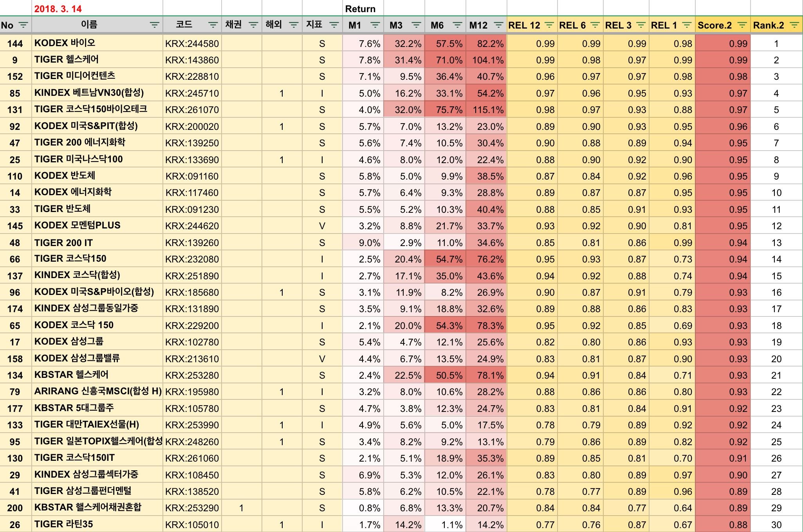Open the filter icon on the M12 column
Image resolution: width=803 pixels, height=532 pixels.
[x=498, y=25]
